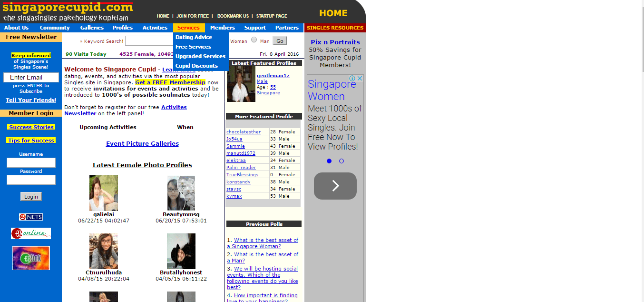
Task: Click the Login button
Action: point(31,197)
